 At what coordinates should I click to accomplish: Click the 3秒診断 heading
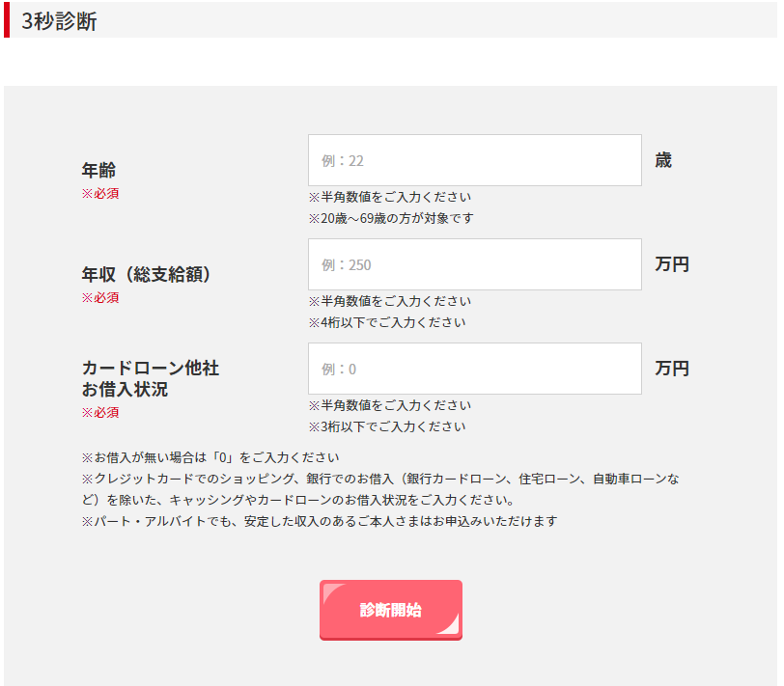pos(59,21)
